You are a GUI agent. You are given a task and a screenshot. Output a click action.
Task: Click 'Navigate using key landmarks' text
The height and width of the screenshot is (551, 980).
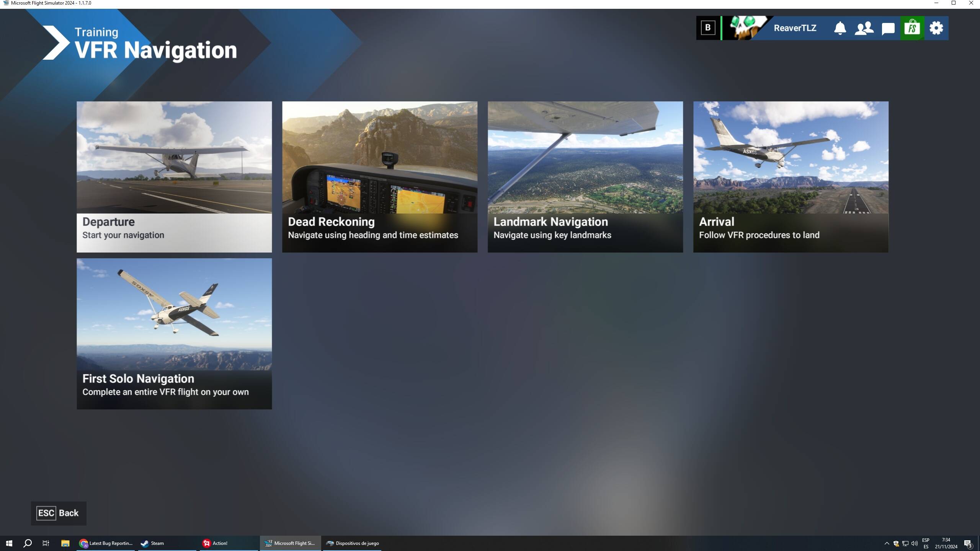(552, 235)
